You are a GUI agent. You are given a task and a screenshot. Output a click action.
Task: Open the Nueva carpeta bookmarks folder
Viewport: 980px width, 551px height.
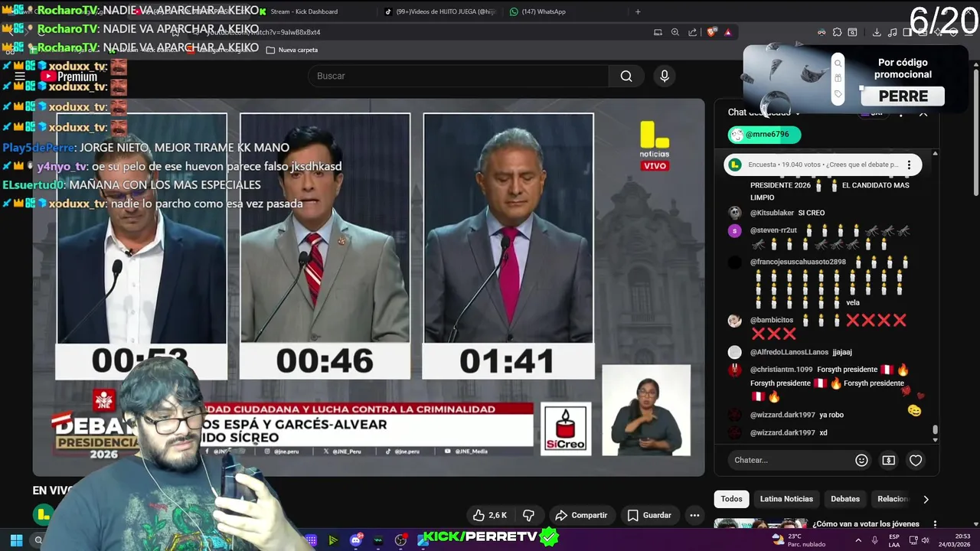(292, 50)
